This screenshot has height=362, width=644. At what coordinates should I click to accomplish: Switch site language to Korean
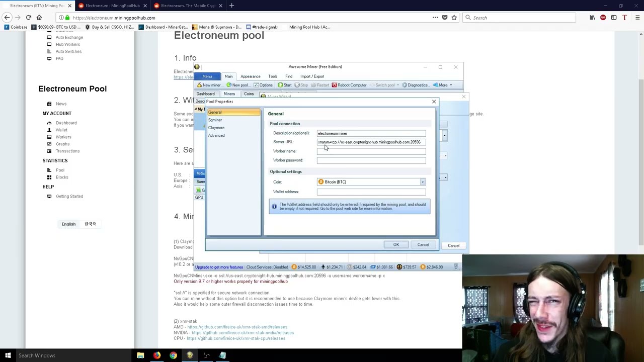(x=91, y=224)
